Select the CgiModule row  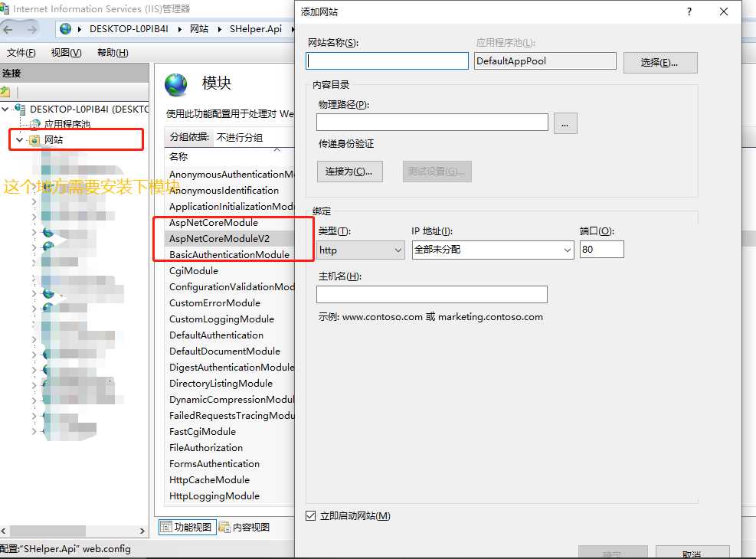[231, 271]
